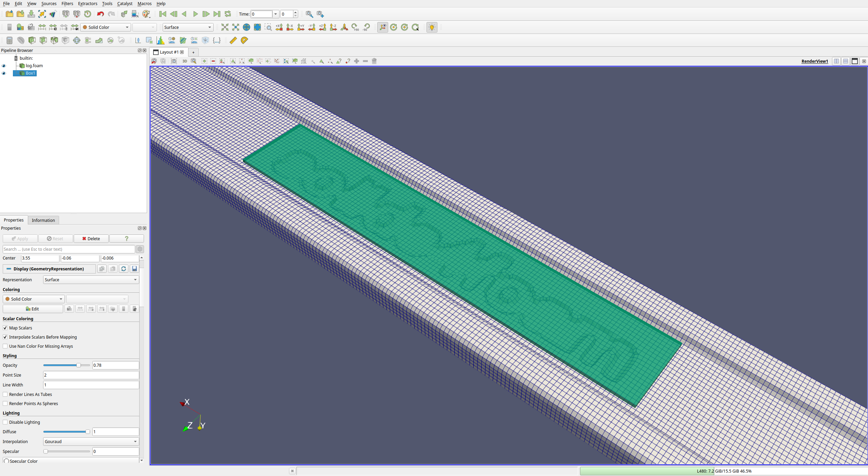The width and height of the screenshot is (868, 476).
Task: Uncheck the Map Scalars checkbox
Action: point(5,328)
